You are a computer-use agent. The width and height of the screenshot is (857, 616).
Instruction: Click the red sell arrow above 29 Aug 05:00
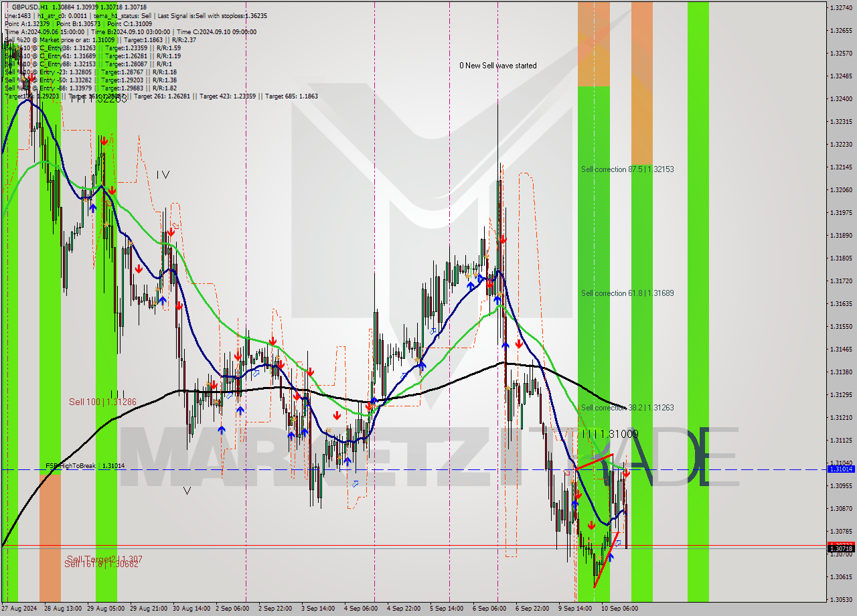pyautogui.click(x=104, y=141)
